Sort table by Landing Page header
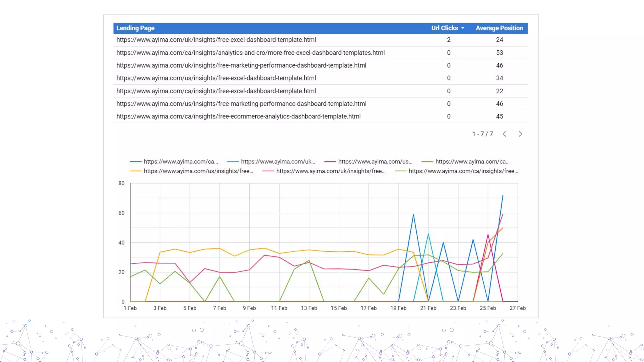644x362 pixels. pyautogui.click(x=135, y=28)
